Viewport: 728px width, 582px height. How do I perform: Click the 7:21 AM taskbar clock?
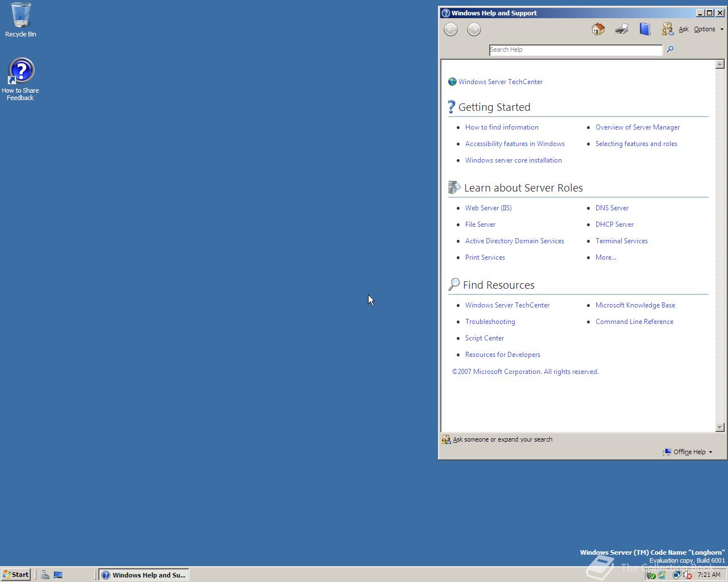(x=709, y=575)
